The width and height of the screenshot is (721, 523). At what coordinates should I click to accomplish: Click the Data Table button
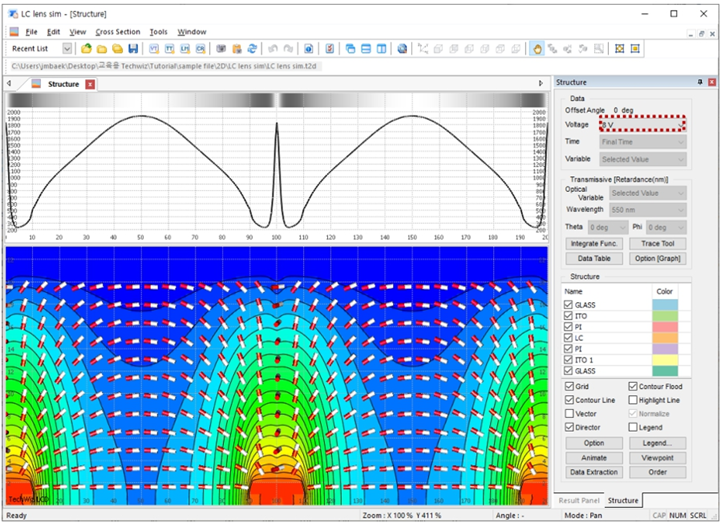tap(594, 259)
